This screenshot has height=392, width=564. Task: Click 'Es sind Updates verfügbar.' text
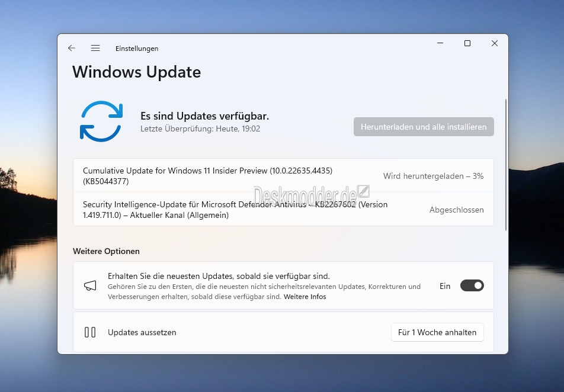[204, 116]
